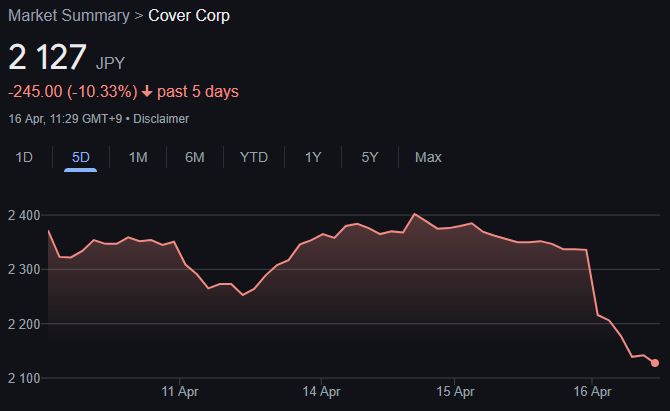Click the 14 Apr date label
This screenshot has height=411, width=670.
tap(321, 391)
